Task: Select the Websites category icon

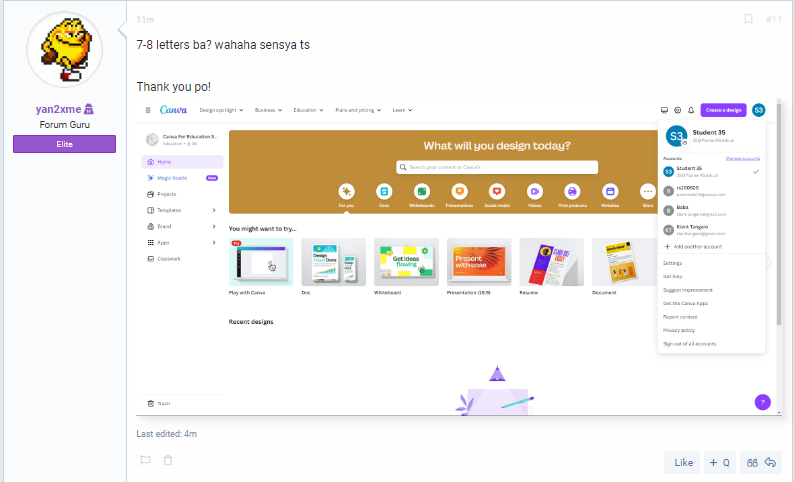Action: [x=610, y=191]
